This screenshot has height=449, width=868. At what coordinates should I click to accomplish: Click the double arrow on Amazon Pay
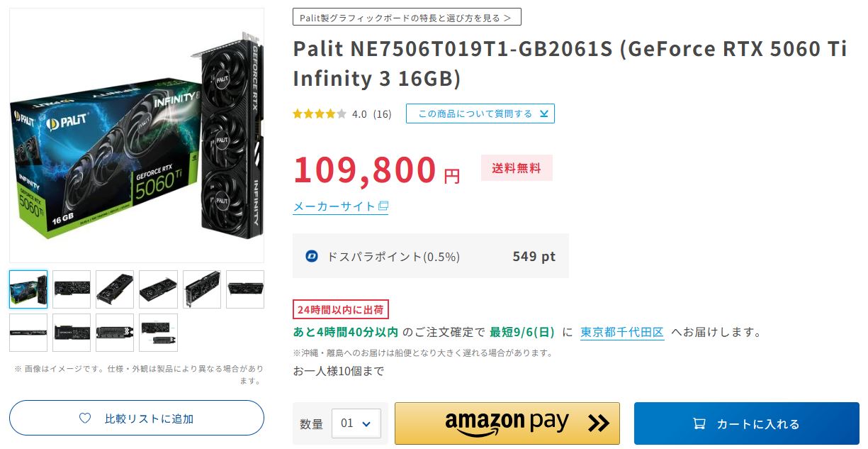click(598, 423)
